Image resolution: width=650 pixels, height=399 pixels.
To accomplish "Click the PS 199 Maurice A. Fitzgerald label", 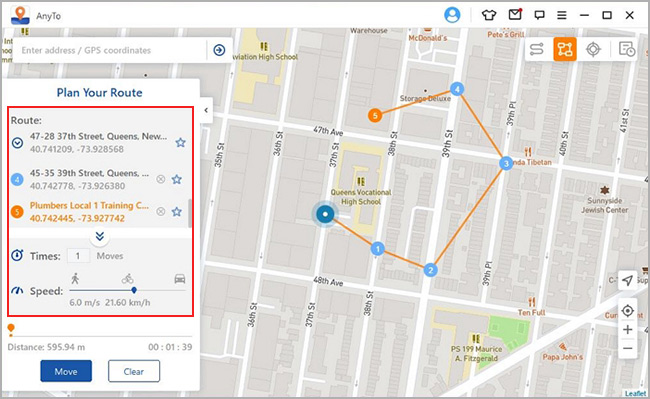I will coord(476,353).
